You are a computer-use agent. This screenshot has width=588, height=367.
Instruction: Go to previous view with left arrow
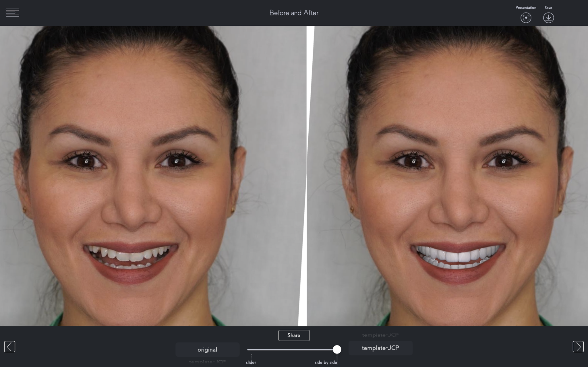(9, 347)
